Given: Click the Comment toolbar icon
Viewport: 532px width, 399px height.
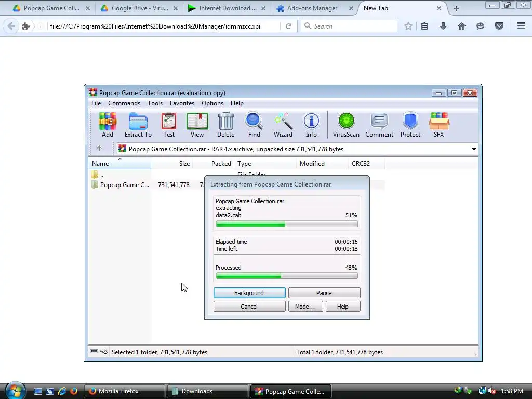Looking at the screenshot, I should 379,125.
